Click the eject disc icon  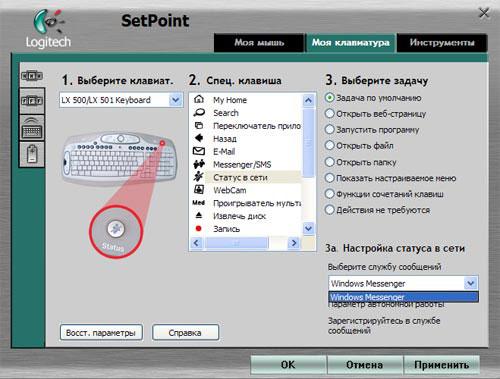point(199,215)
